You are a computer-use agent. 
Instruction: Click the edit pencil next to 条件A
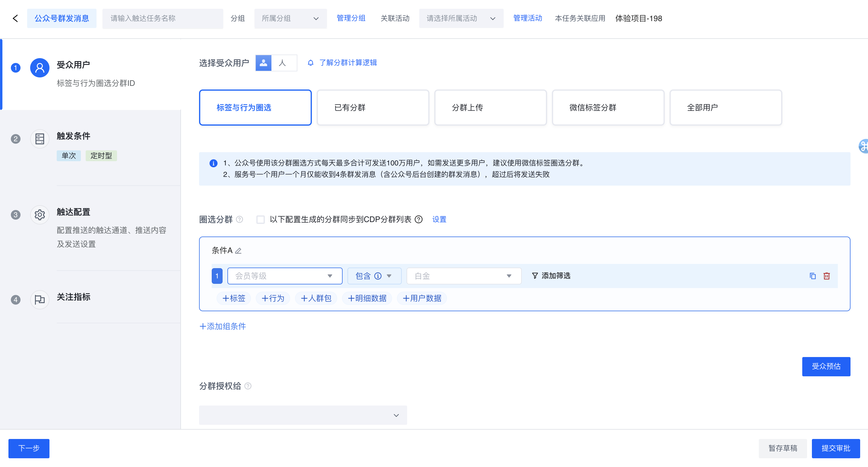pyautogui.click(x=238, y=251)
